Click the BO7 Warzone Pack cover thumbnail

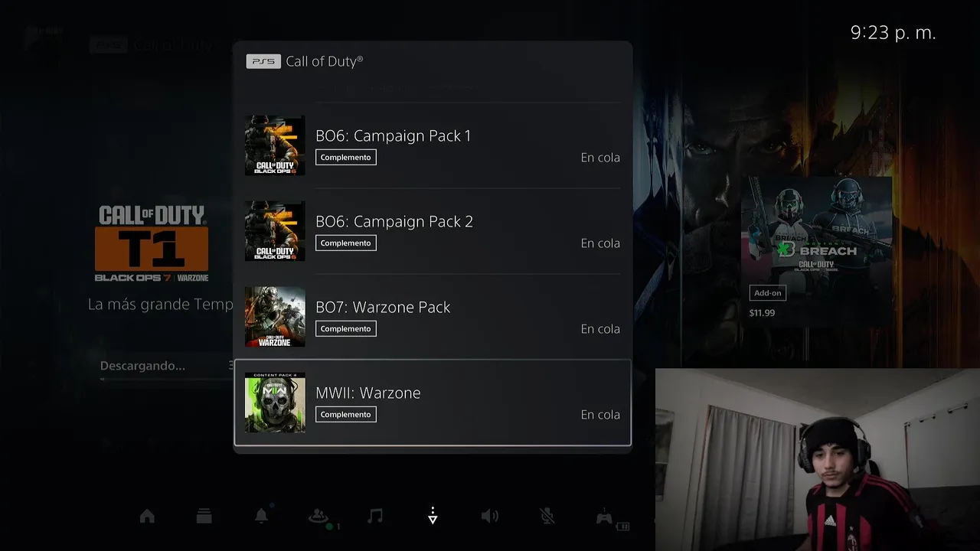tap(275, 317)
